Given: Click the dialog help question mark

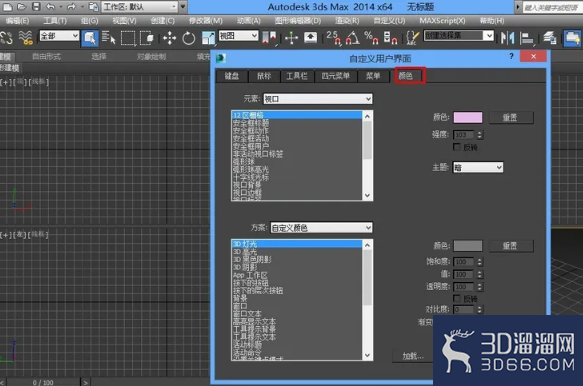Looking at the screenshot, I should (x=512, y=56).
